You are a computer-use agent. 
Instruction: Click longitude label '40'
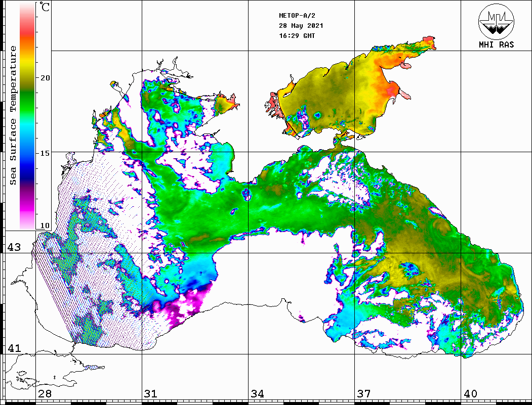[x=470, y=394]
